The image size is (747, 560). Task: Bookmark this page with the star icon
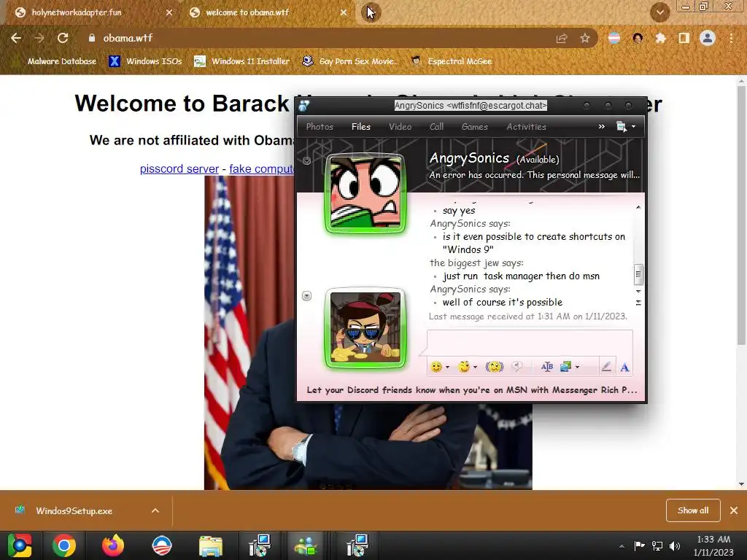click(585, 38)
